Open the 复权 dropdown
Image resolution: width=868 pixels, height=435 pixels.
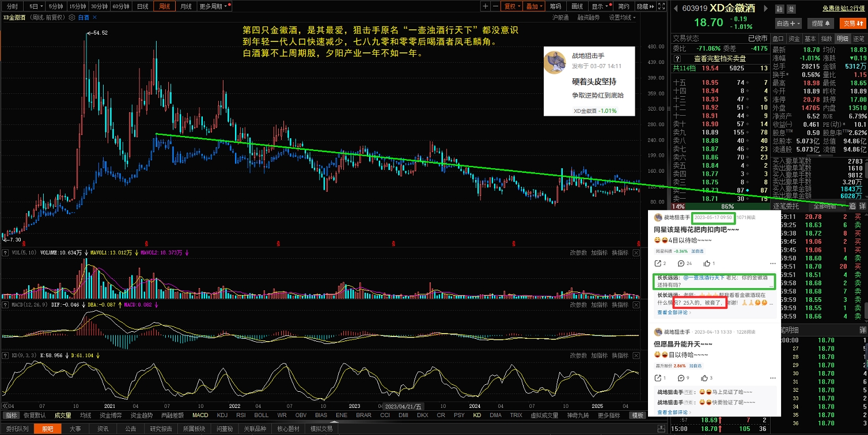[511, 6]
